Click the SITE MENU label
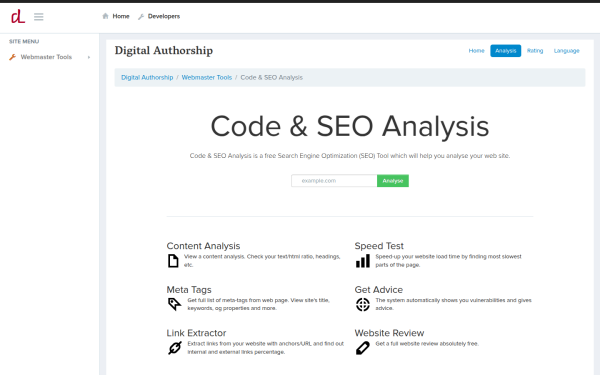This screenshot has height=375, width=600. point(24,41)
